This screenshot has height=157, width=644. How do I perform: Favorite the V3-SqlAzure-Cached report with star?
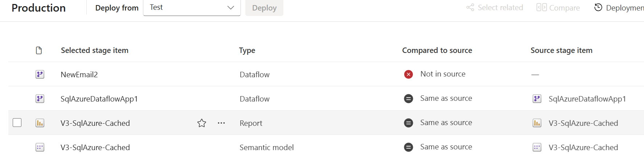[x=202, y=123]
